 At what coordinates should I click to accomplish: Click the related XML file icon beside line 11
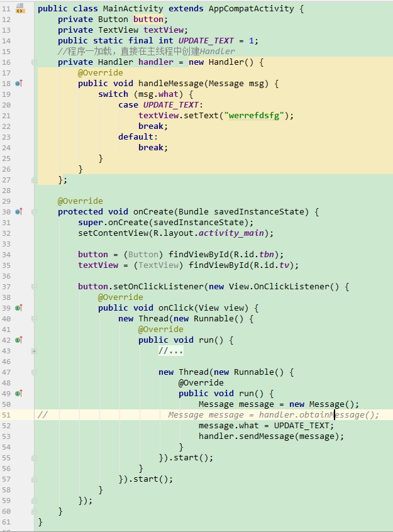[x=20, y=8]
